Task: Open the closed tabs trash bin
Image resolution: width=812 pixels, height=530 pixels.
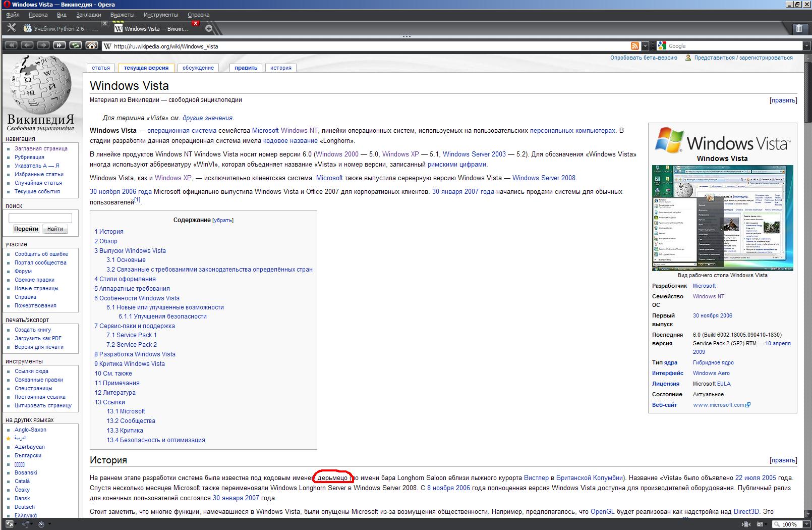Action: point(799,29)
